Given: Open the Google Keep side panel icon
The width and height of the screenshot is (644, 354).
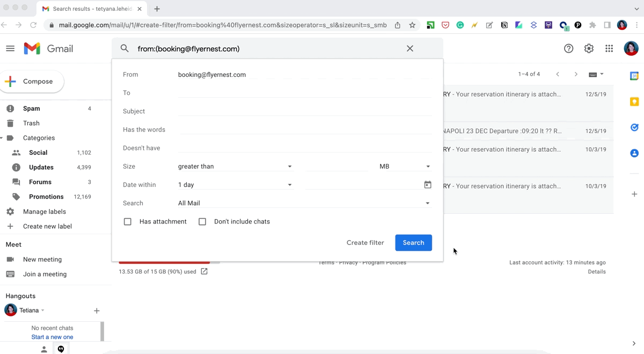Looking at the screenshot, I should [634, 102].
